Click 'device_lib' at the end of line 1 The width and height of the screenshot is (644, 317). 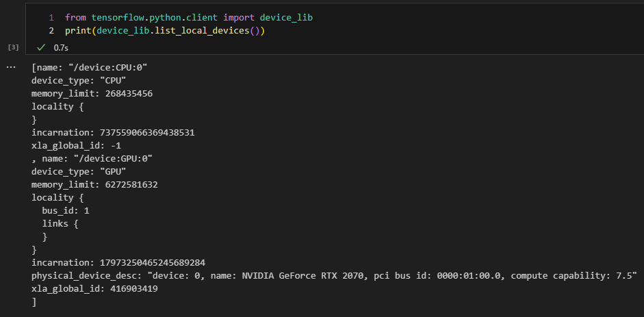pos(286,17)
